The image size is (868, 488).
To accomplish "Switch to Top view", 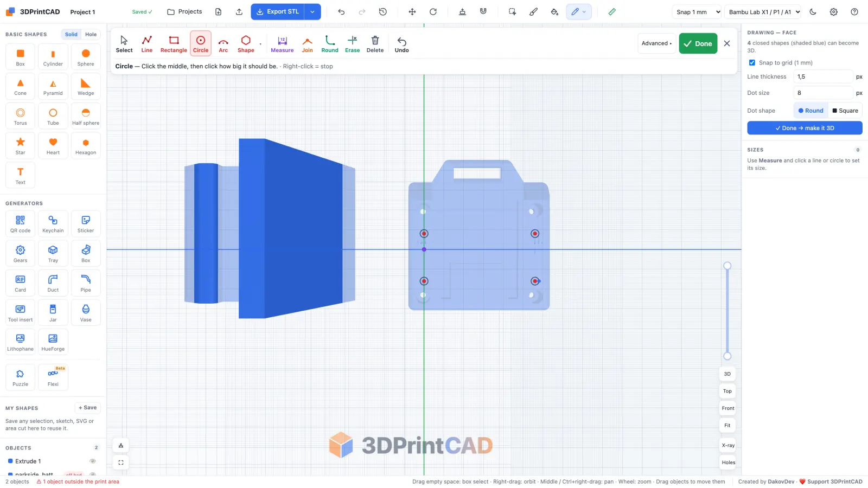I will coord(727,391).
